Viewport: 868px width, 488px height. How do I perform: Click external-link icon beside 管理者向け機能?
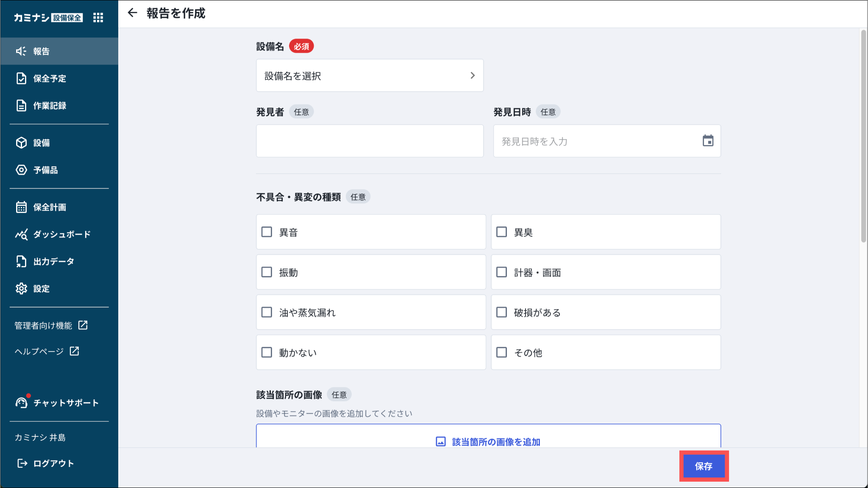pyautogui.click(x=83, y=325)
